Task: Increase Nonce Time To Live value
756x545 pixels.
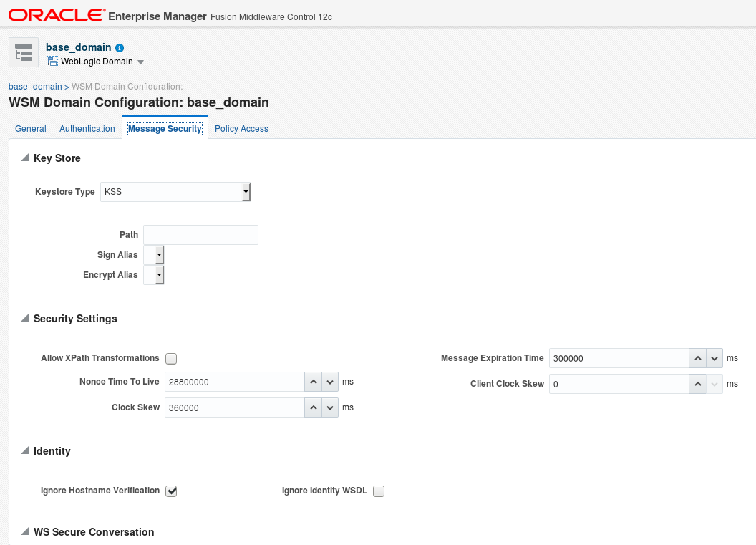Action: click(x=314, y=382)
